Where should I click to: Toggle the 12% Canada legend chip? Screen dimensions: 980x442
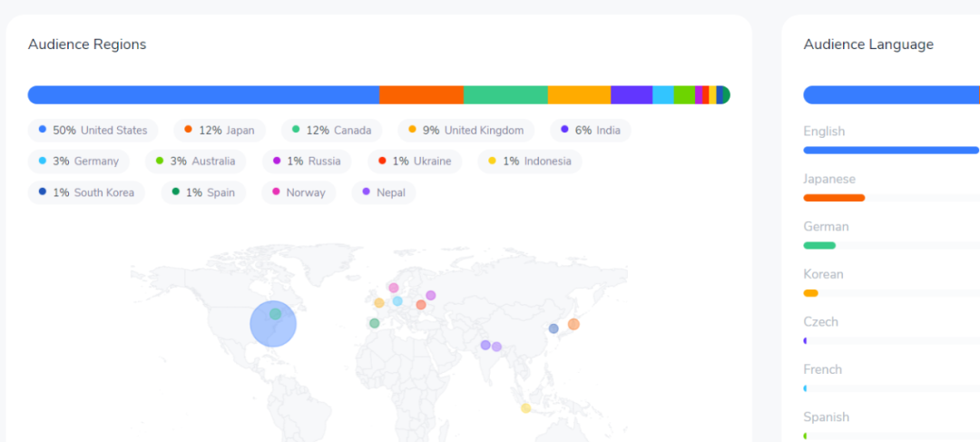click(x=331, y=130)
